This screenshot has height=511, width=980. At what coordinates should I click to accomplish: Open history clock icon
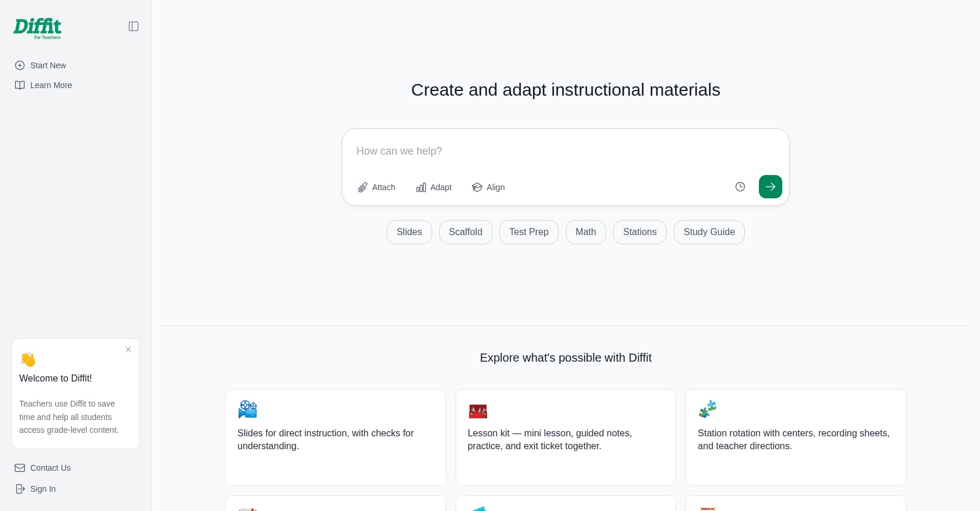(740, 187)
